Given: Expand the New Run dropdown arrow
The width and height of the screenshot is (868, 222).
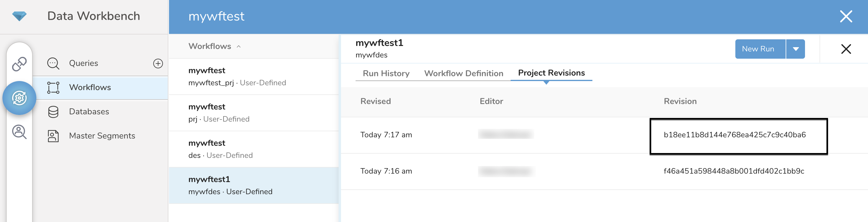Looking at the screenshot, I should point(796,49).
